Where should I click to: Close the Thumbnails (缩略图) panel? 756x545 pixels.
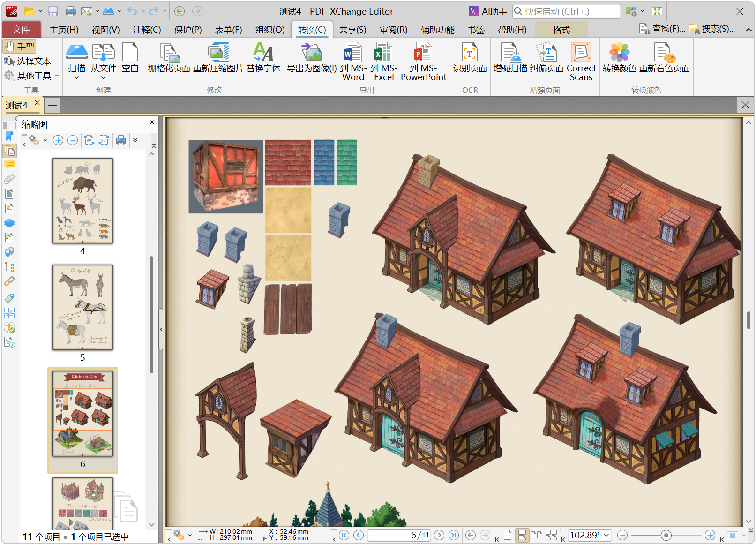click(x=152, y=122)
